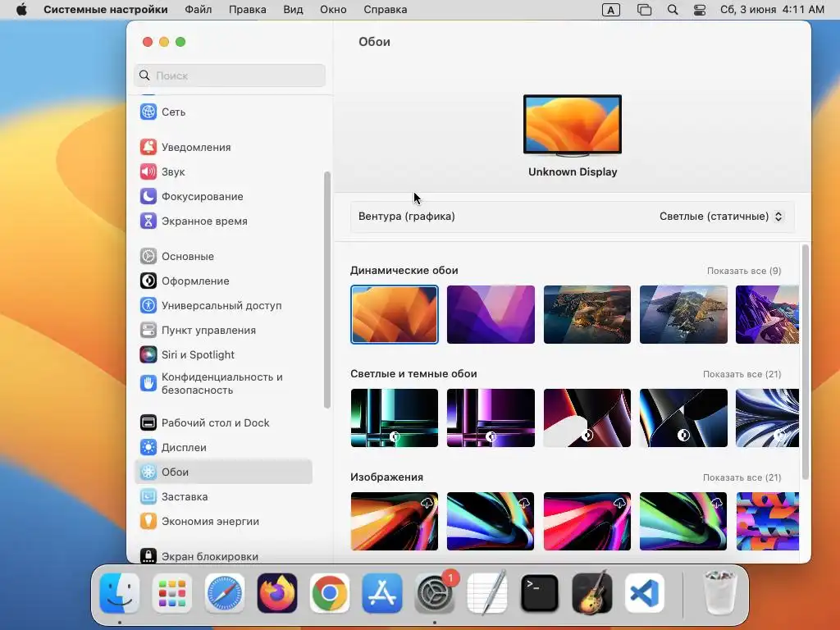The image size is (840, 630).
Task: Select the Фокусирование moon icon
Action: coord(148,197)
